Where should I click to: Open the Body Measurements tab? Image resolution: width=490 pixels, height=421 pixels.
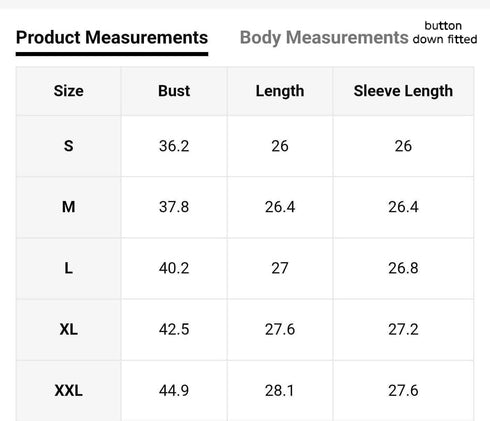click(324, 37)
